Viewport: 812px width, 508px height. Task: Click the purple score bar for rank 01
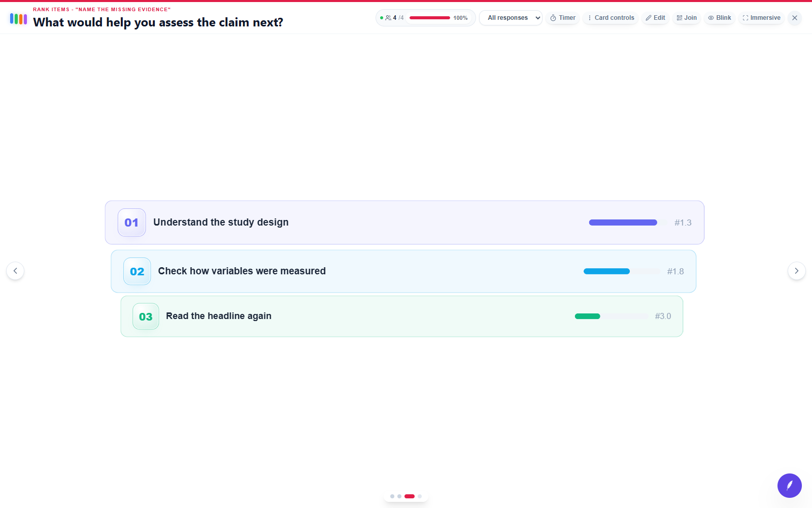(623, 223)
